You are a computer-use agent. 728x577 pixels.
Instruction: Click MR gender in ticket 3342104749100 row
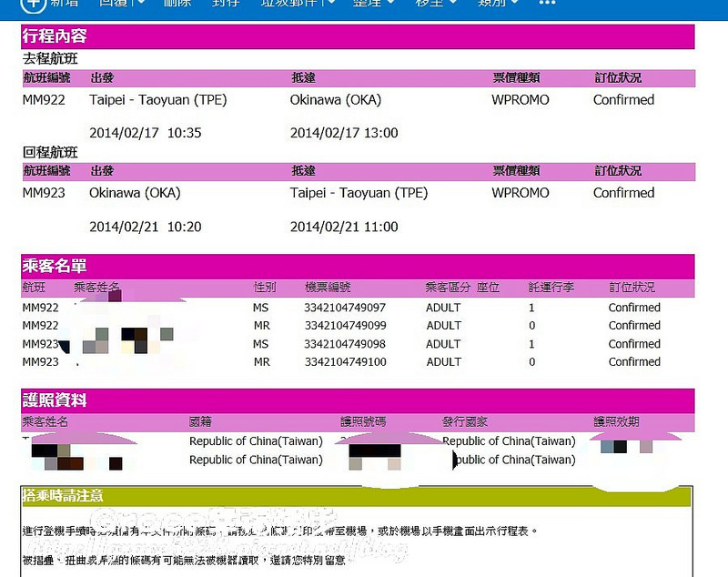coord(261,362)
